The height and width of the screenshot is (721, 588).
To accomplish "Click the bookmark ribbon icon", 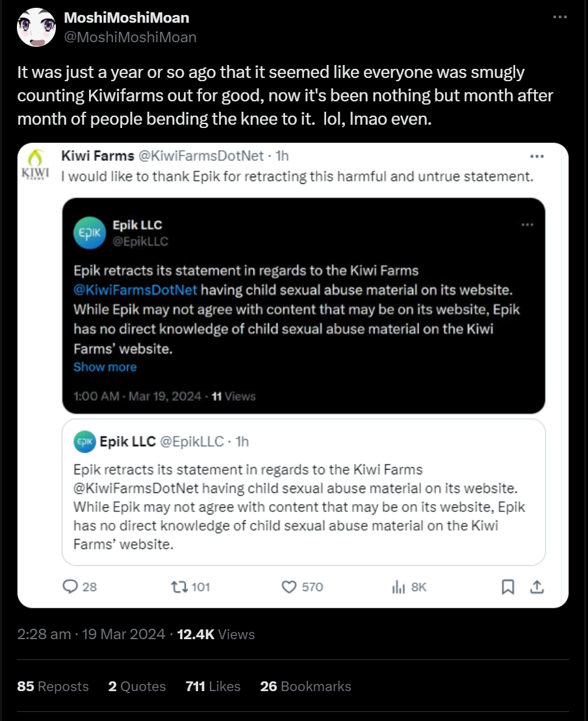I will tap(508, 587).
